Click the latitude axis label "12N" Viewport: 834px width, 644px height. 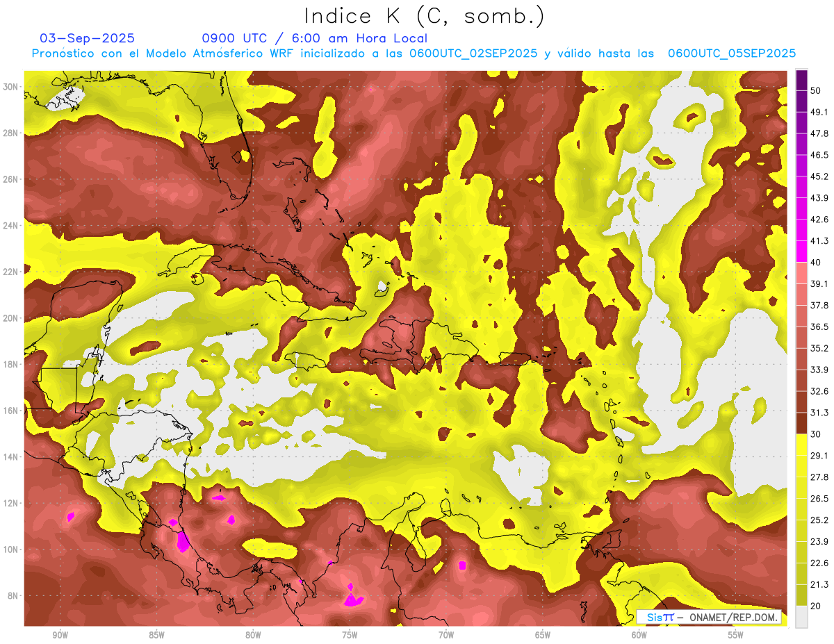(10, 503)
